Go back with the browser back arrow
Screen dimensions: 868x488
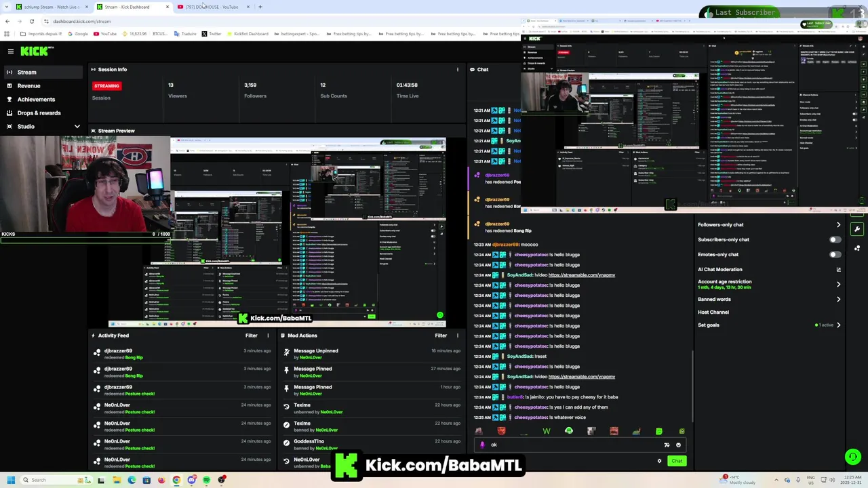pyautogui.click(x=7, y=21)
